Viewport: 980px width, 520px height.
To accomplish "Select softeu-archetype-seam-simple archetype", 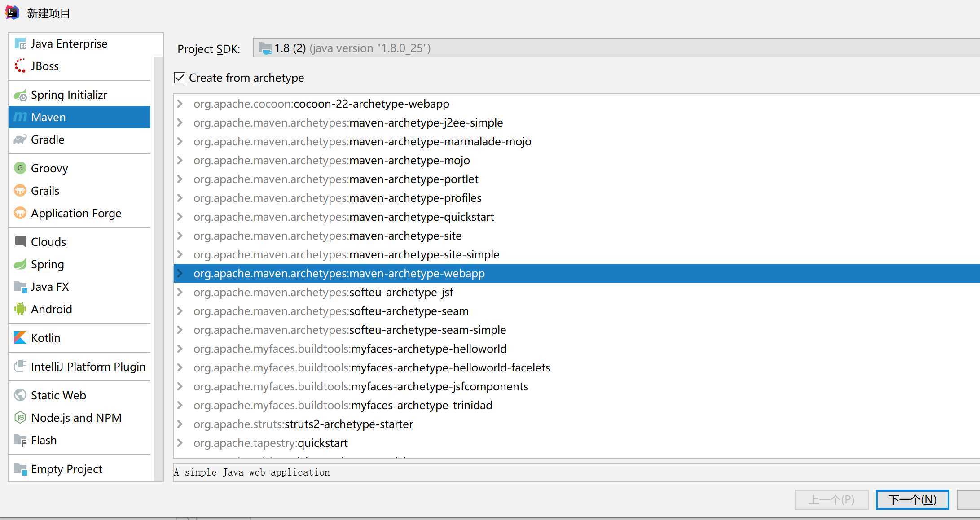I will [x=576, y=330].
